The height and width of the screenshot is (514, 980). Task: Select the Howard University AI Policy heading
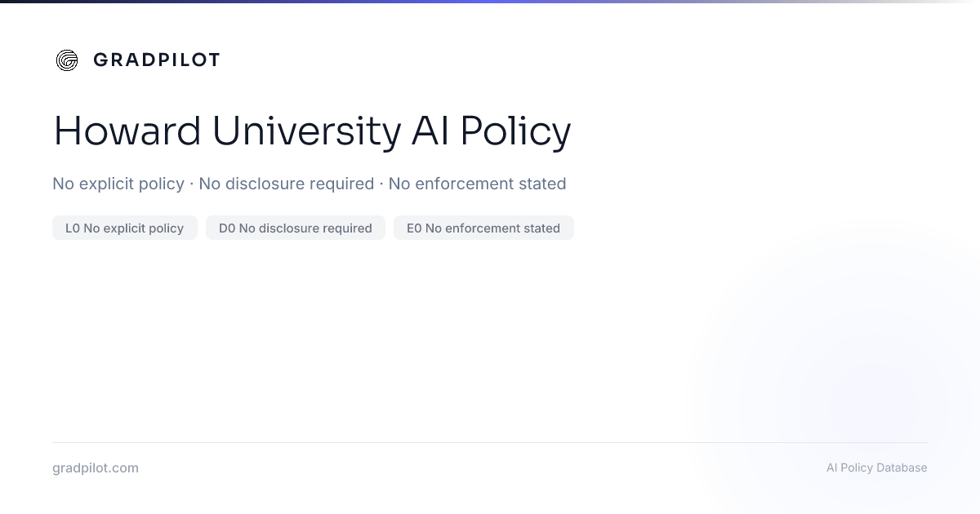[312, 131]
